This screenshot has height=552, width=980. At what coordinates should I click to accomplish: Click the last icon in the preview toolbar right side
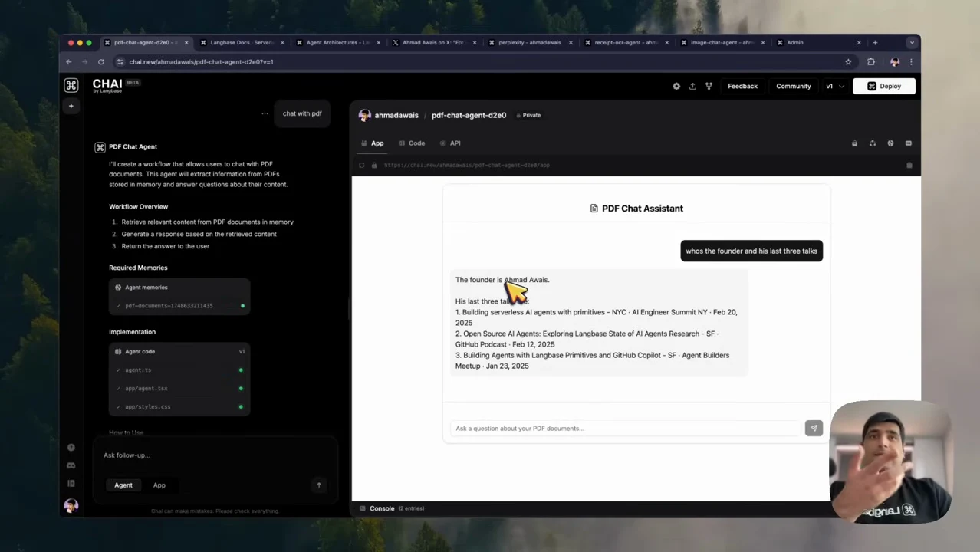[909, 143]
